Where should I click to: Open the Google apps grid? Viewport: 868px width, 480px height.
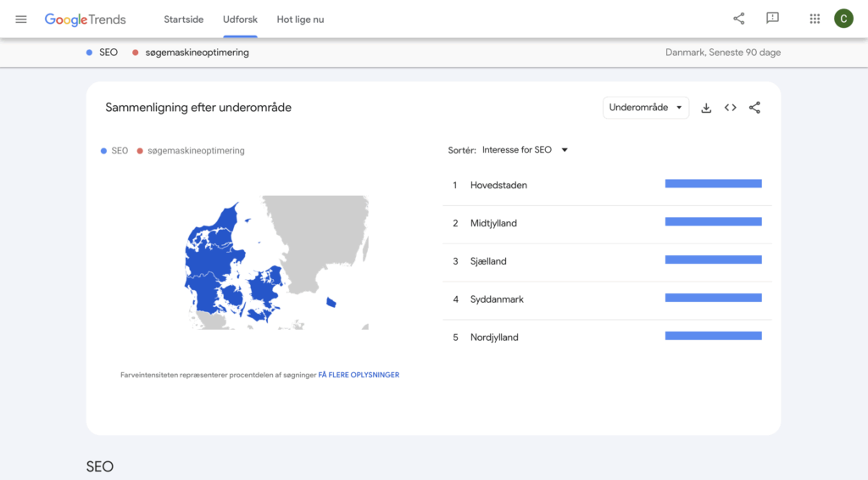click(x=815, y=19)
